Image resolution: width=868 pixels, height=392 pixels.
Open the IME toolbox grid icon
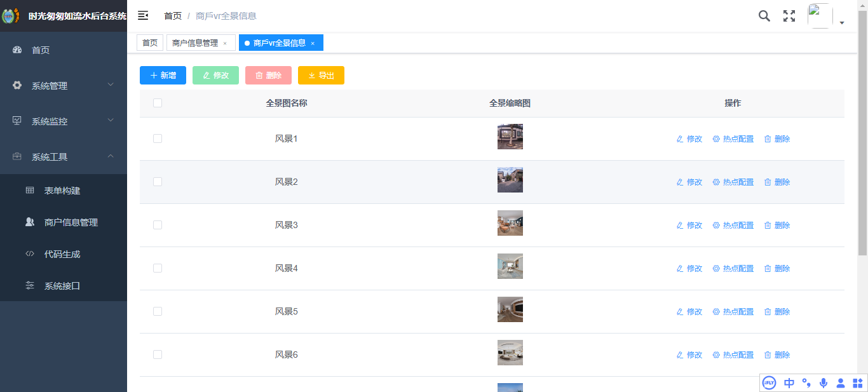click(858, 382)
